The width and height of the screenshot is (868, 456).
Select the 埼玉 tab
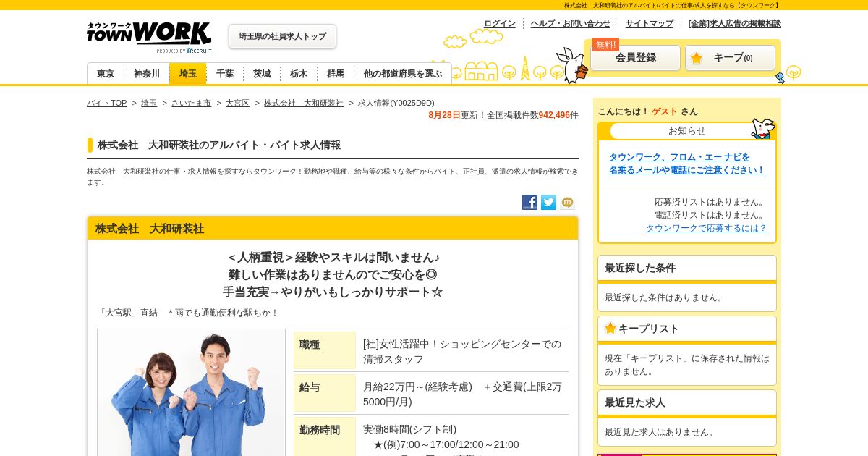tap(188, 74)
